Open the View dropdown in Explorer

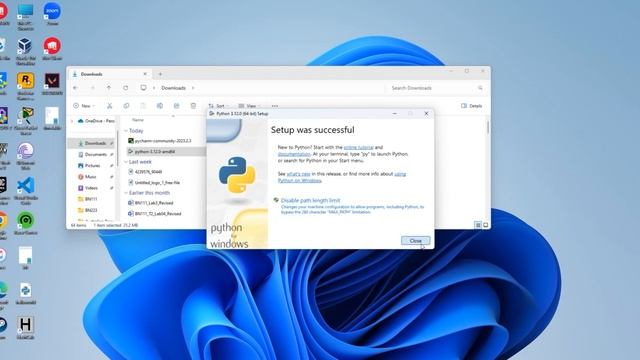pos(249,106)
